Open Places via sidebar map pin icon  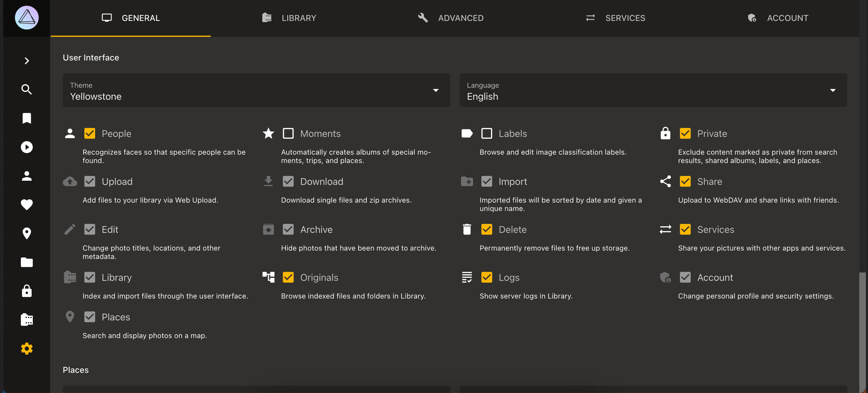pos(27,233)
